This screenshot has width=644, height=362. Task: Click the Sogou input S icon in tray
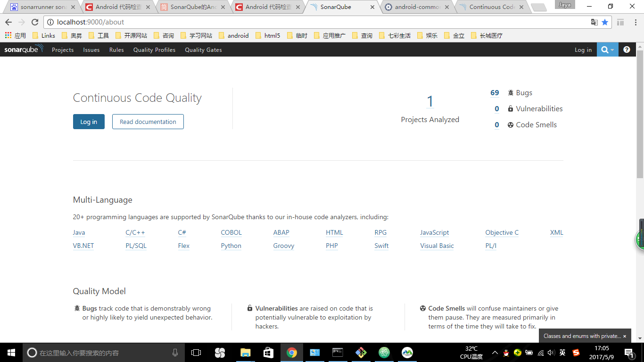coord(576,353)
